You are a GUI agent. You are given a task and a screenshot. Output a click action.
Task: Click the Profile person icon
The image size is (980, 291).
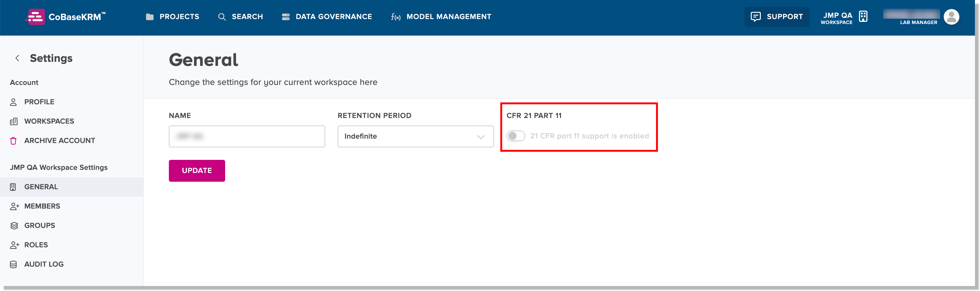click(x=13, y=102)
